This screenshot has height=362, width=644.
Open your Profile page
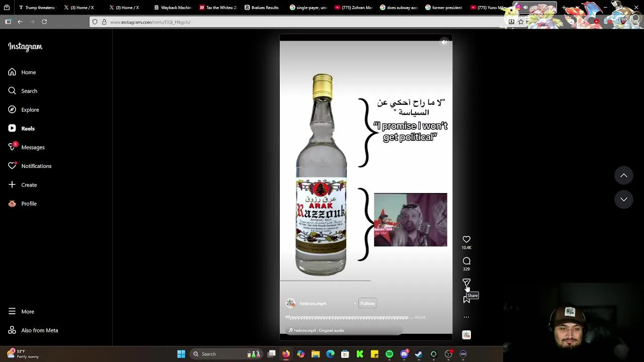pyautogui.click(x=23, y=204)
